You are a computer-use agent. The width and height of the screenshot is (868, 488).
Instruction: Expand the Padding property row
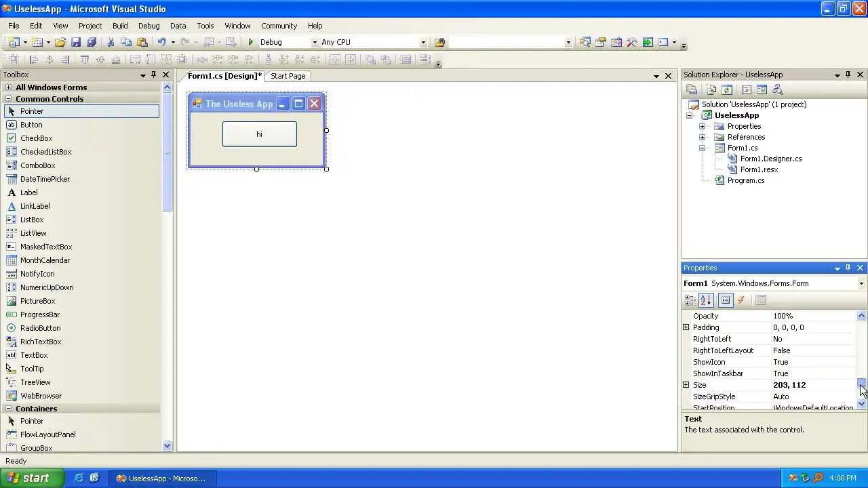point(686,327)
